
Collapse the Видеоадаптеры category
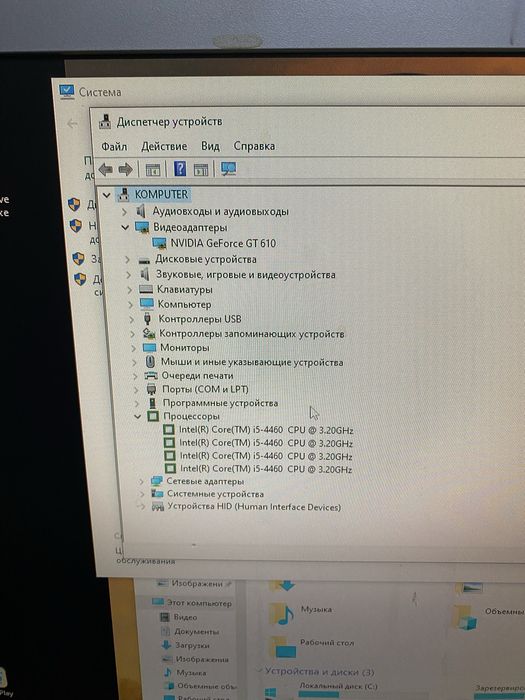tap(125, 227)
